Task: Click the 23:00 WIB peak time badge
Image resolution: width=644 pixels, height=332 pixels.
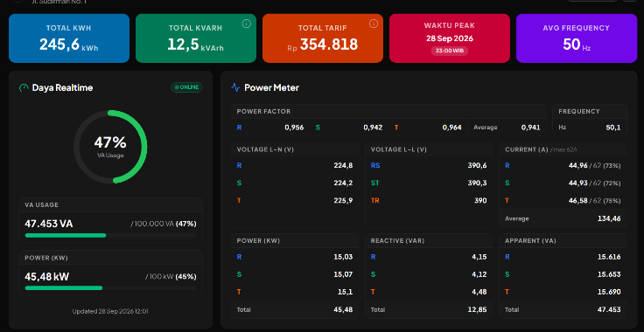Action: coord(450,51)
